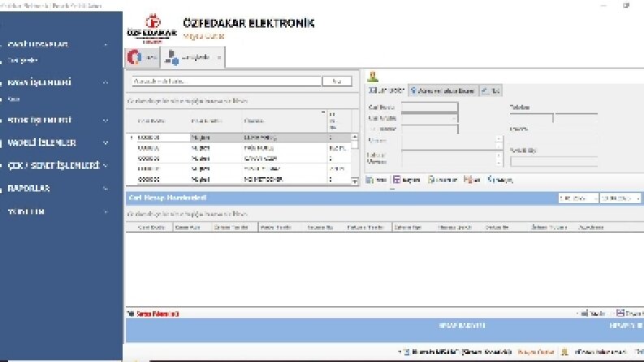The width and height of the screenshot is (644, 362).
Task: Sort by Cari Kodu in transactions table
Action: tap(152, 227)
